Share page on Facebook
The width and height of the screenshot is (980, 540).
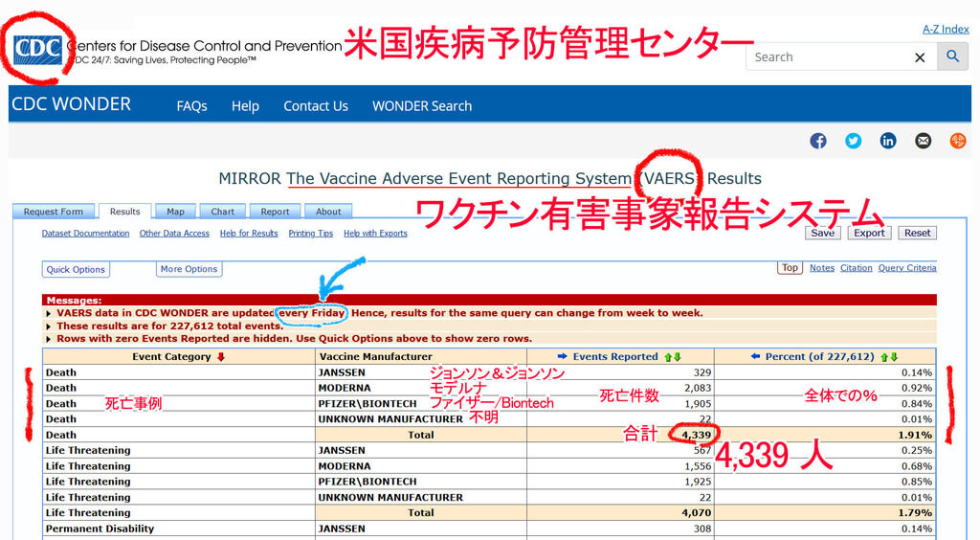818,141
